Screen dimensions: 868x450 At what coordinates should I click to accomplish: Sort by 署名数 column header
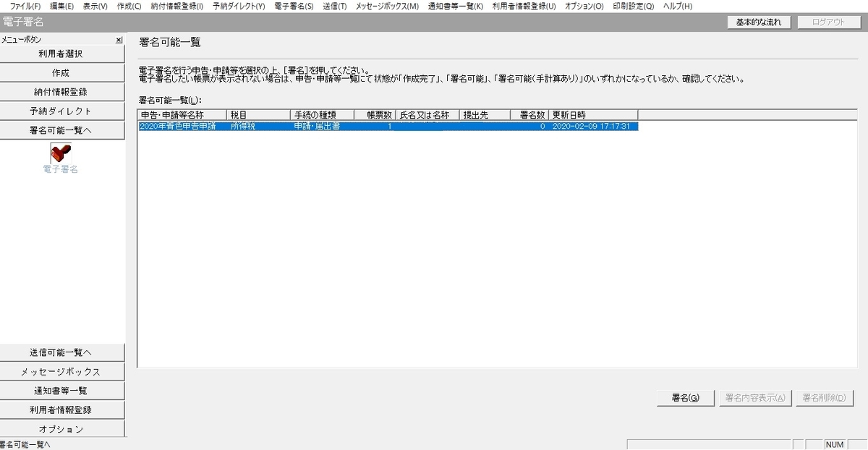point(529,115)
